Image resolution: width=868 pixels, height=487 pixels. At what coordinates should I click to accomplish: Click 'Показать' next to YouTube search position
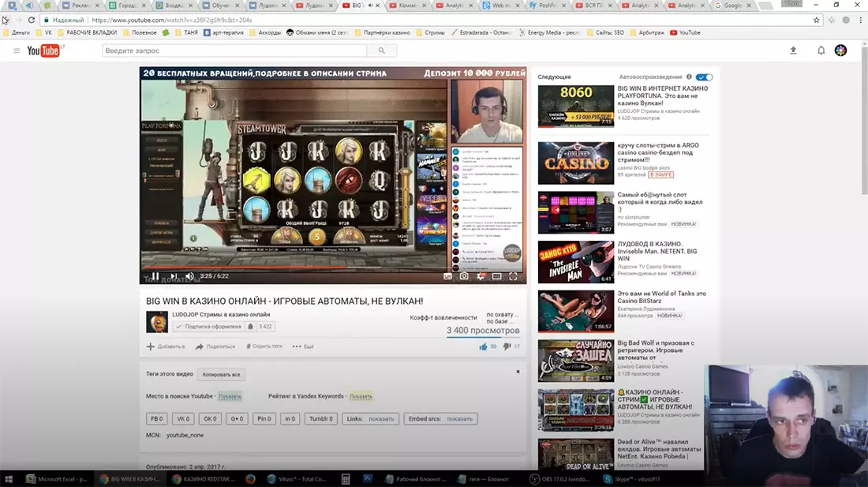tap(230, 396)
